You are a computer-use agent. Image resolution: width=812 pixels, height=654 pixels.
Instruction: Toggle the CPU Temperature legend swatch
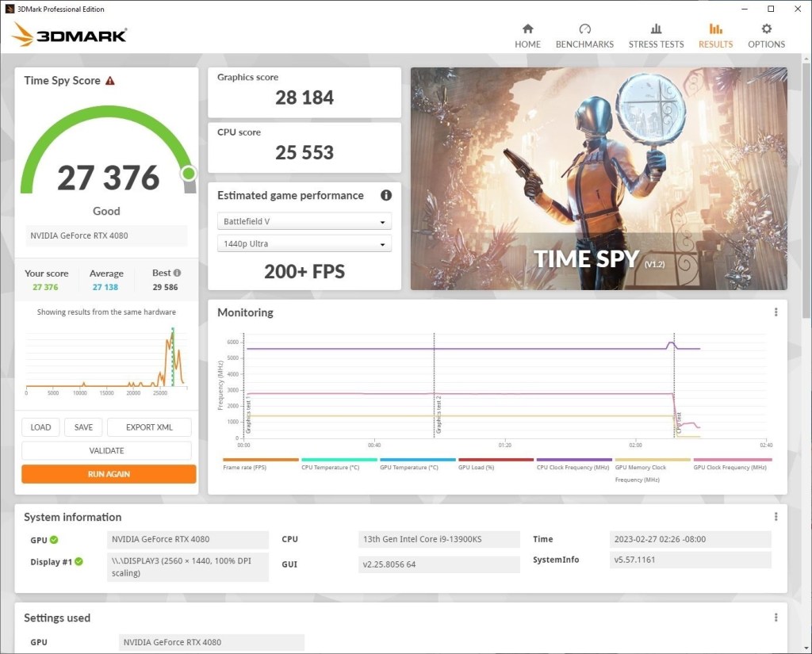pyautogui.click(x=339, y=459)
